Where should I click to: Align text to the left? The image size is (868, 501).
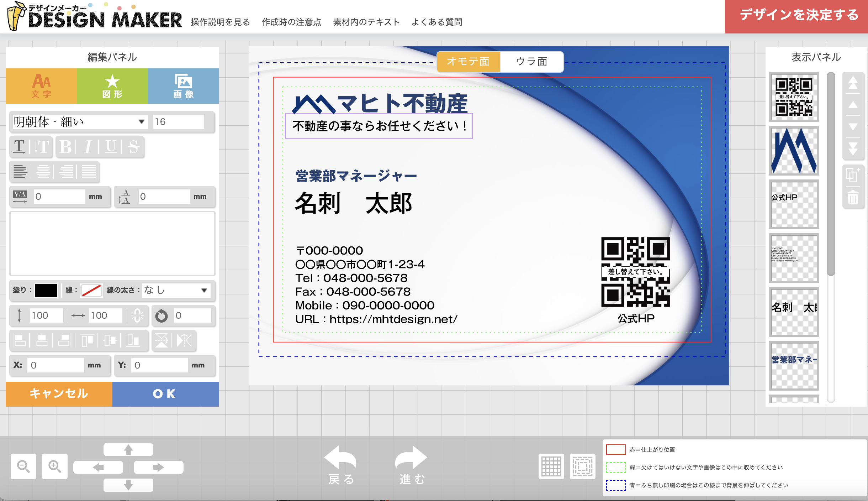[20, 172]
